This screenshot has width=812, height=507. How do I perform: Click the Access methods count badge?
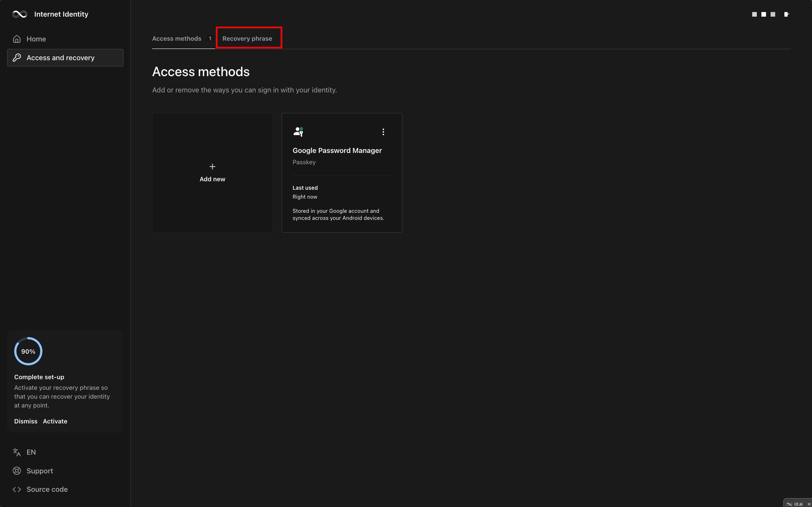point(210,39)
